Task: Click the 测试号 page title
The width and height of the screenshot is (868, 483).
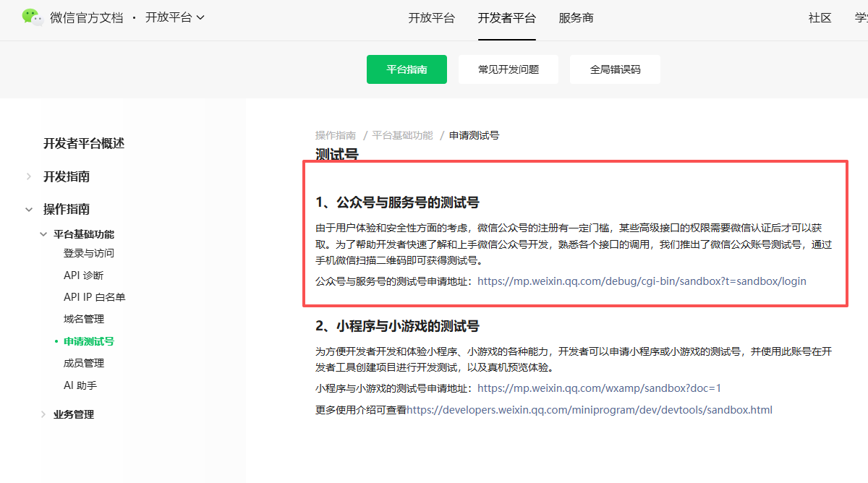Action: pyautogui.click(x=337, y=154)
